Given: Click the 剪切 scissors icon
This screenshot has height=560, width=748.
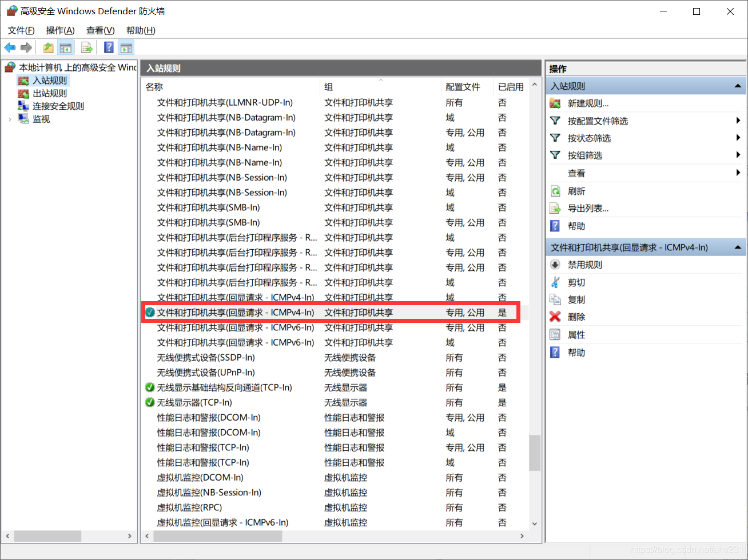Looking at the screenshot, I should (x=555, y=282).
